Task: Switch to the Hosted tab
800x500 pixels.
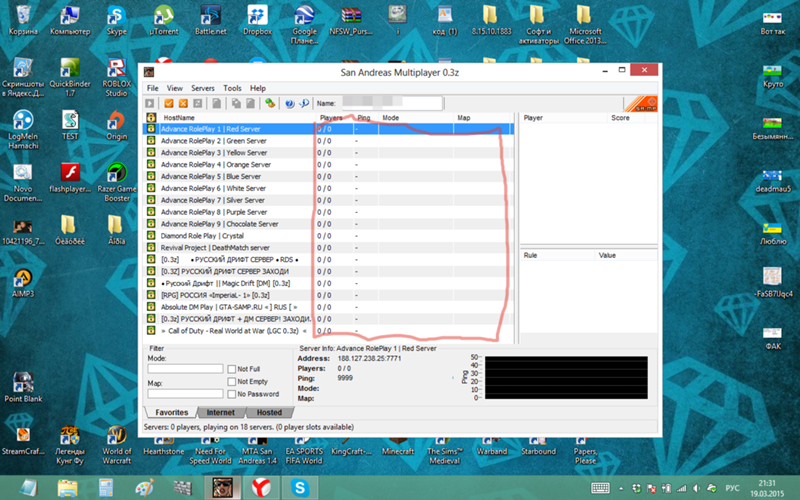Action: [269, 412]
